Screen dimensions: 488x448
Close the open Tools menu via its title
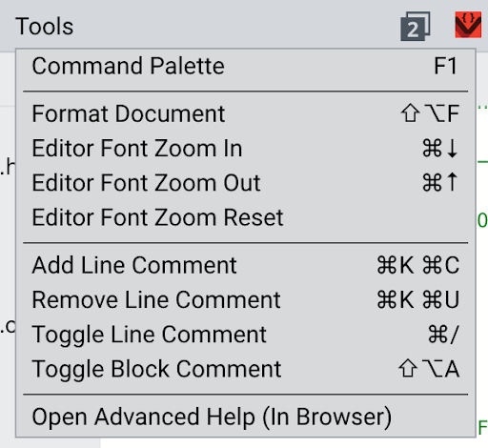(x=45, y=26)
